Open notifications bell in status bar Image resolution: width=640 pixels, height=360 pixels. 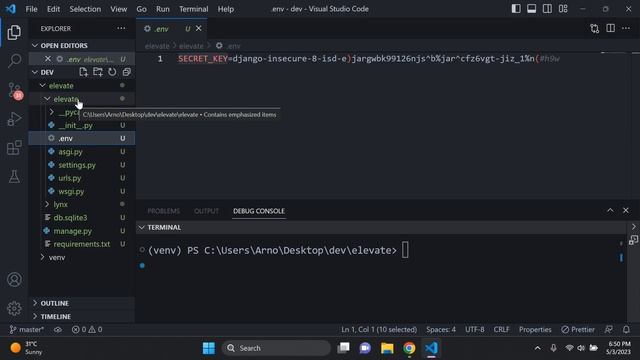(x=626, y=329)
